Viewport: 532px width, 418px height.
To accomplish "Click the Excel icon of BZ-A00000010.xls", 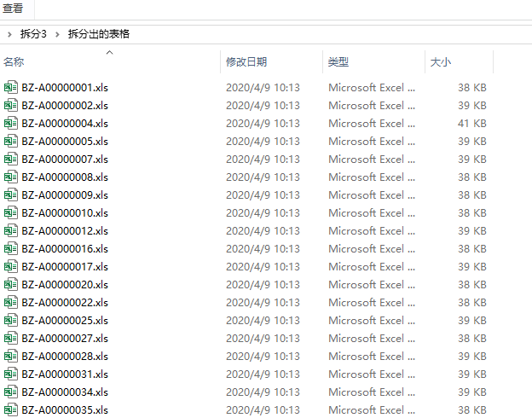I will coord(11,212).
